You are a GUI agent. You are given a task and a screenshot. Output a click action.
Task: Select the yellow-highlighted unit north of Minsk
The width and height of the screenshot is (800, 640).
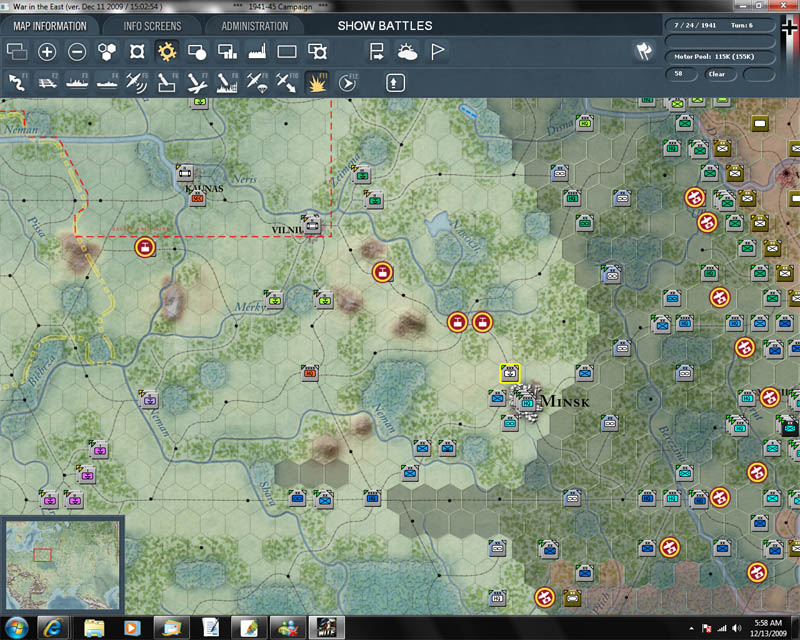coord(509,373)
